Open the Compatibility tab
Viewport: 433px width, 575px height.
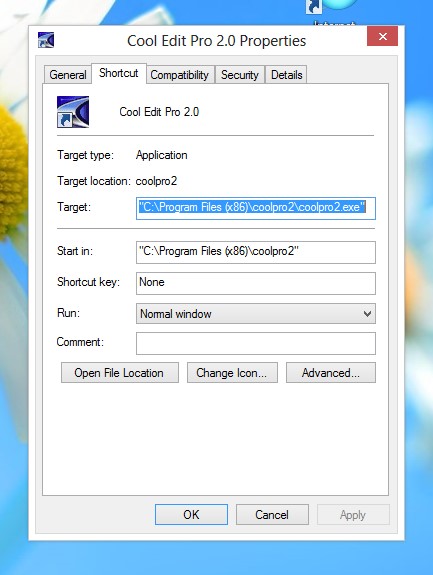tap(180, 75)
